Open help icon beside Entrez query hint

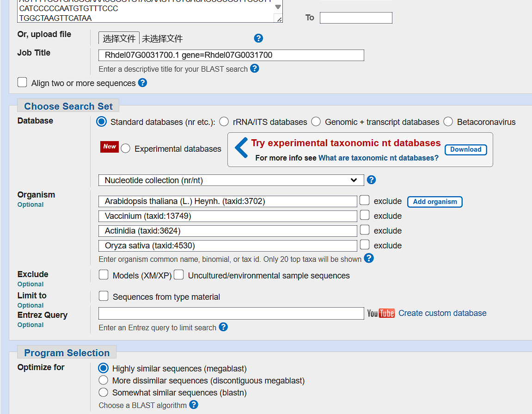click(x=223, y=327)
